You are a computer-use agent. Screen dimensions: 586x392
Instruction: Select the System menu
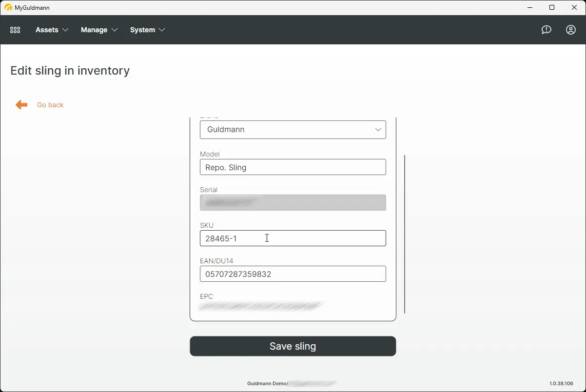(142, 30)
